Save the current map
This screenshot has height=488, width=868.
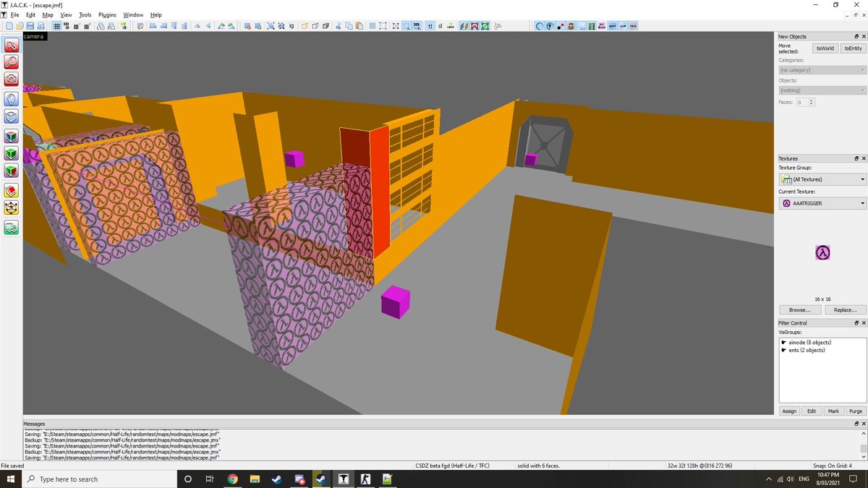30,26
